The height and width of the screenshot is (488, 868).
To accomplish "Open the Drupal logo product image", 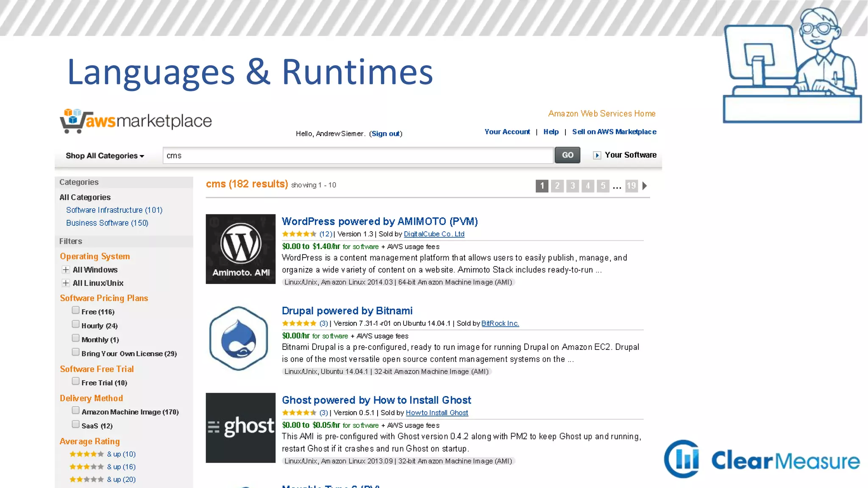I will coord(239,338).
